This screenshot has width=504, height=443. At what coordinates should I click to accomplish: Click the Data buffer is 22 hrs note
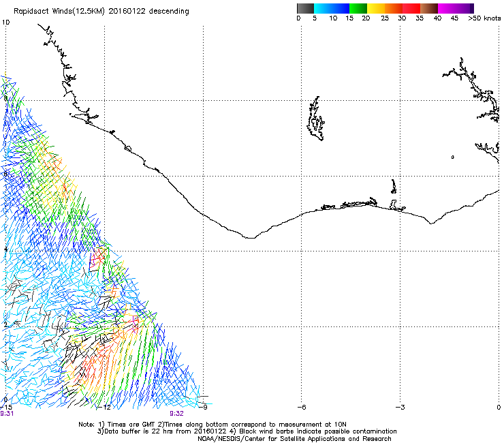click(247, 431)
